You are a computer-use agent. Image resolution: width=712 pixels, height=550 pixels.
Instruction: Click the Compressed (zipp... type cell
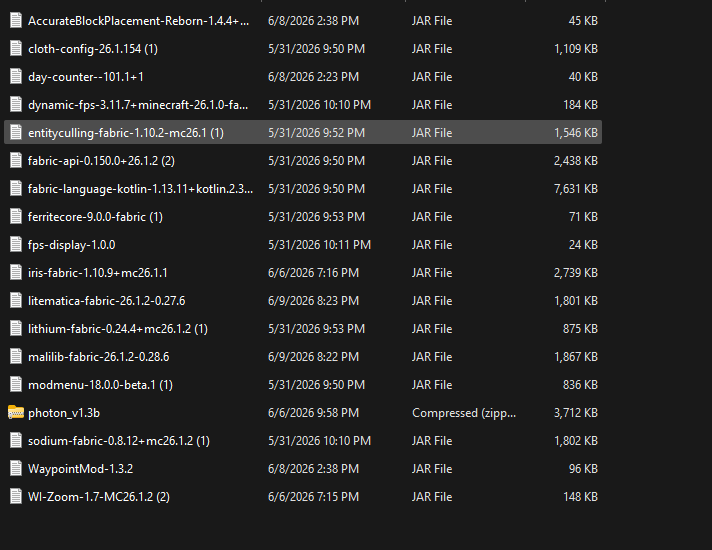tap(464, 413)
